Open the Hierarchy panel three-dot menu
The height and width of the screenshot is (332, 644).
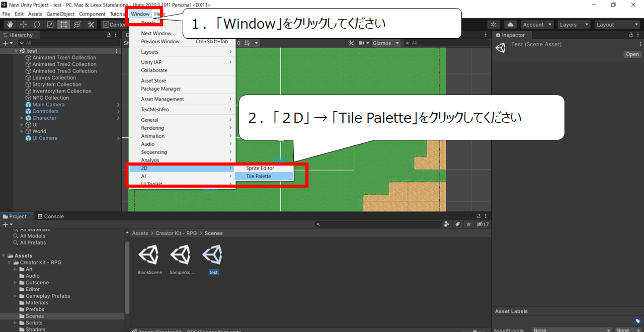click(x=117, y=35)
